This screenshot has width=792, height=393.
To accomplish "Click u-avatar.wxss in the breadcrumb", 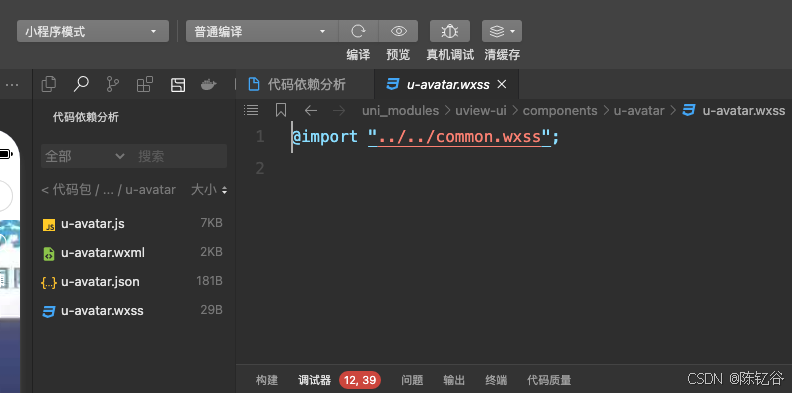I will (x=744, y=110).
